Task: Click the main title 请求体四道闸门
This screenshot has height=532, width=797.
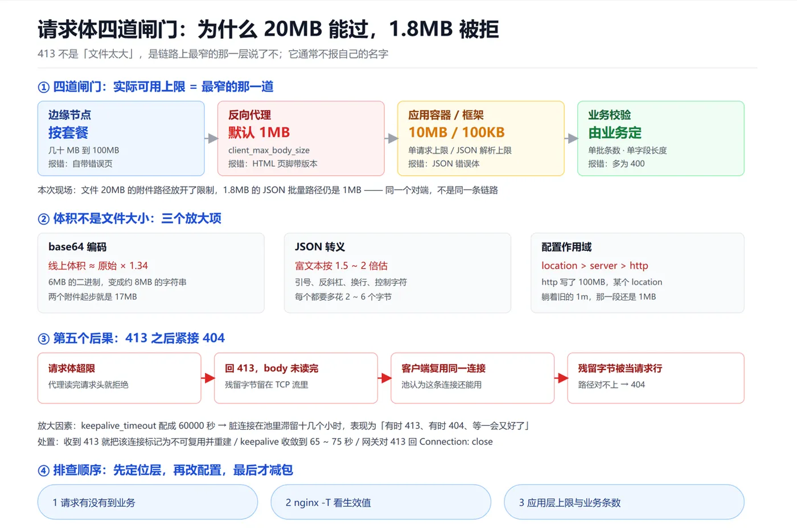Action: pyautogui.click(x=268, y=29)
